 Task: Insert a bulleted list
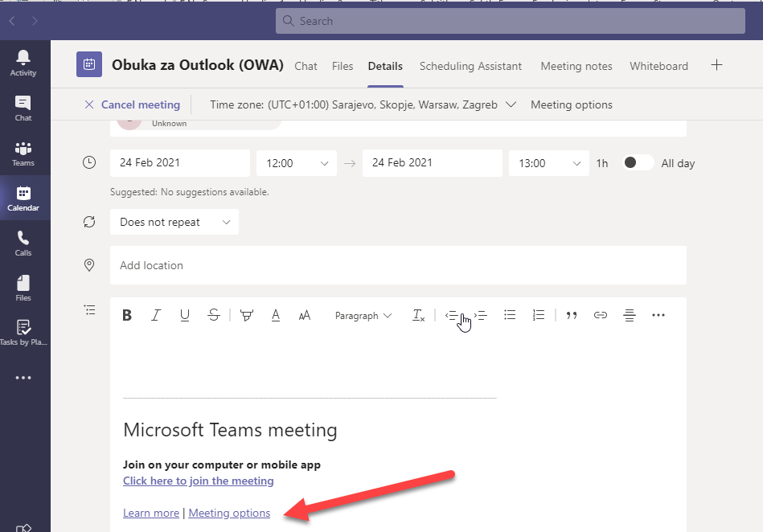tap(510, 316)
